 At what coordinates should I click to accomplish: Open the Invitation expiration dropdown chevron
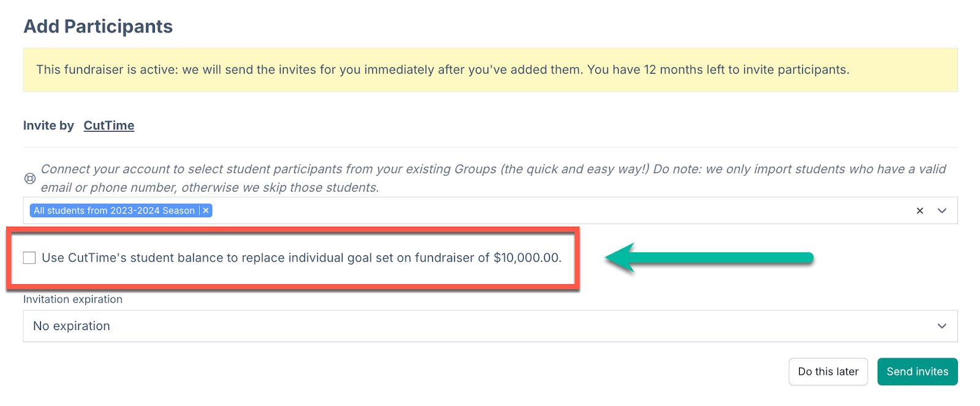point(942,326)
